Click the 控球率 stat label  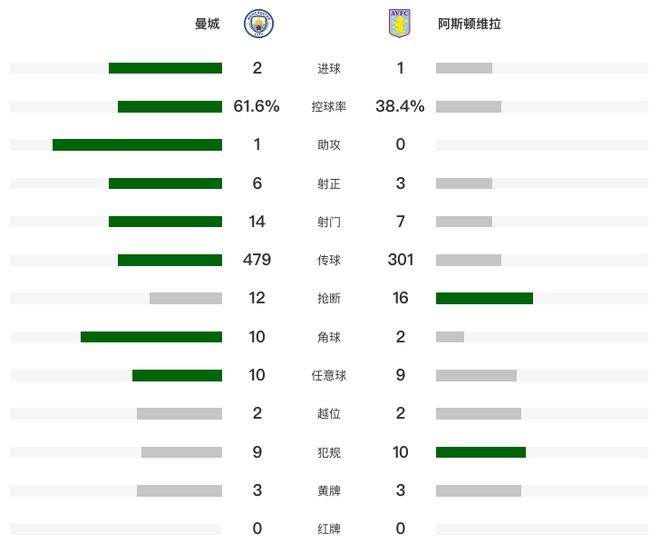329,107
